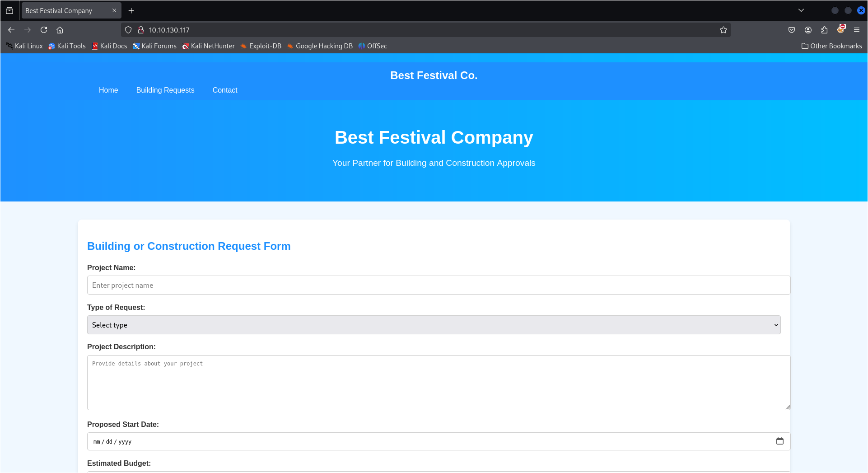Open the date picker calendar icon

[x=780, y=441]
